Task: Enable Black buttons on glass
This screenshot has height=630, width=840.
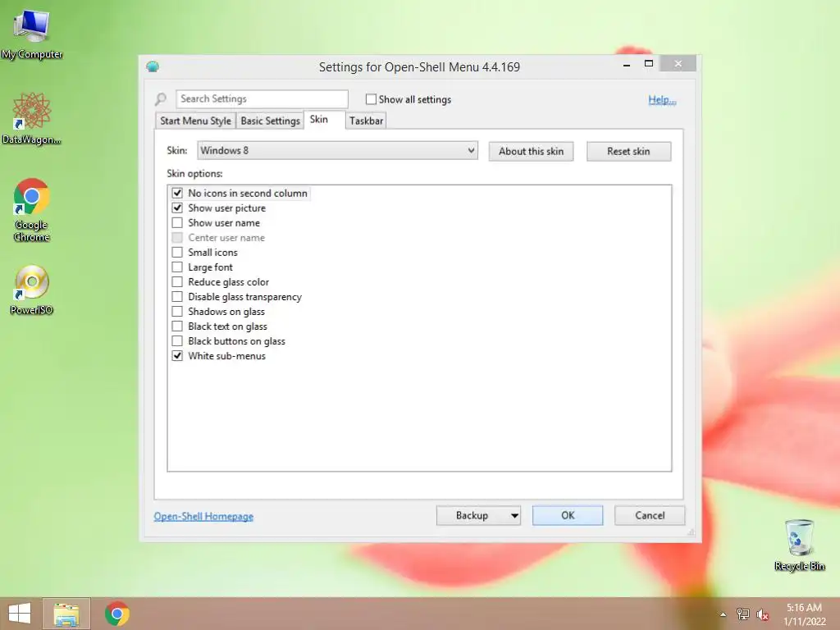Action: coord(177,341)
